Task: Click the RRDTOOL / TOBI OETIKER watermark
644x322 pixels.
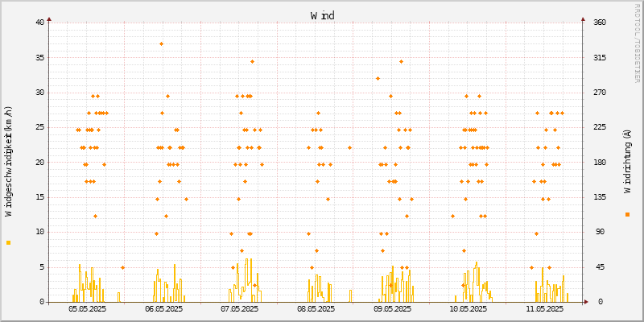Action: click(638, 42)
